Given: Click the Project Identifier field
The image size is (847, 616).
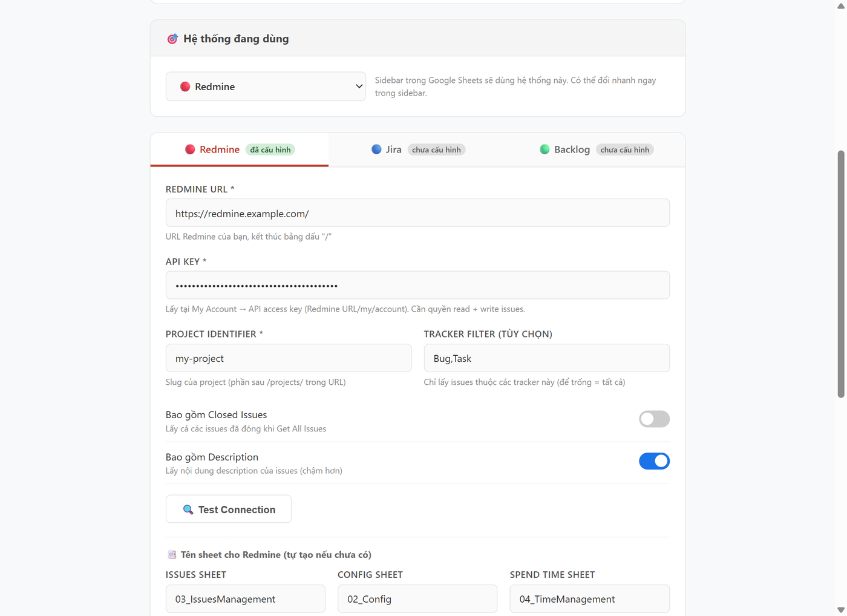Looking at the screenshot, I should click(x=289, y=358).
